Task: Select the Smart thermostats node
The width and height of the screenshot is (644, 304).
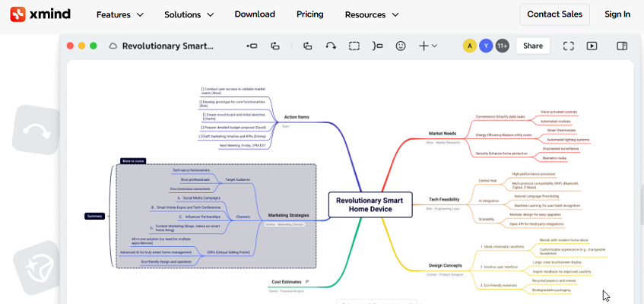Action: click(561, 130)
